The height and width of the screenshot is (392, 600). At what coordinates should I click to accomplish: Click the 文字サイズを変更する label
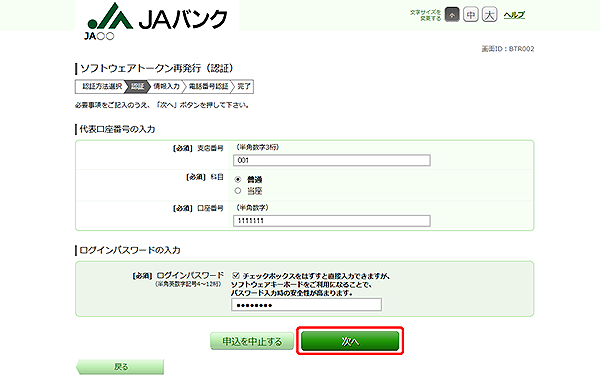426,15
